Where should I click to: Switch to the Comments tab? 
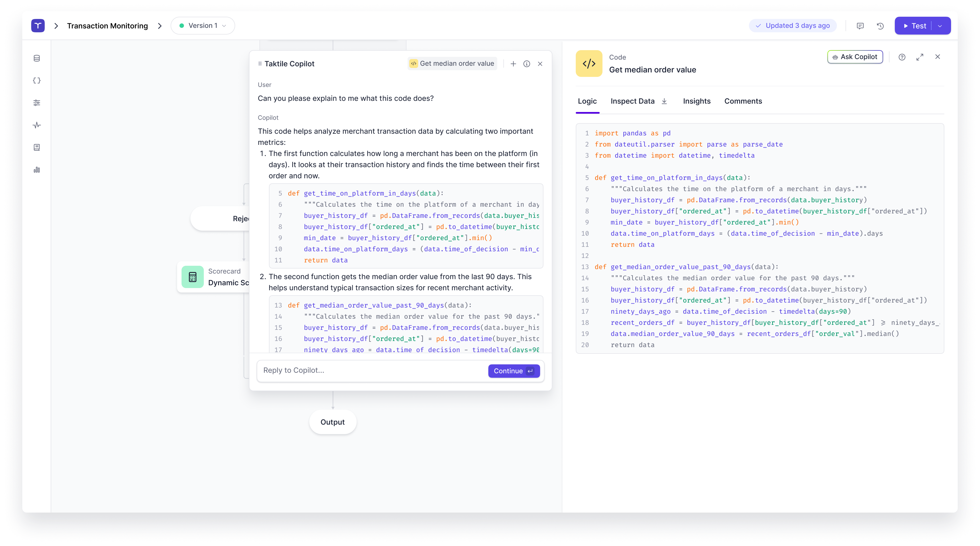743,101
